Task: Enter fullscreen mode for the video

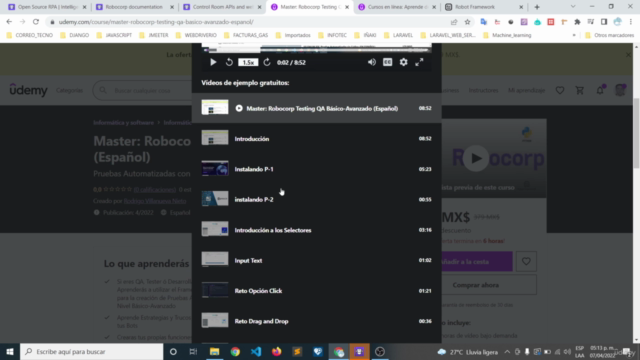Action: [419, 62]
